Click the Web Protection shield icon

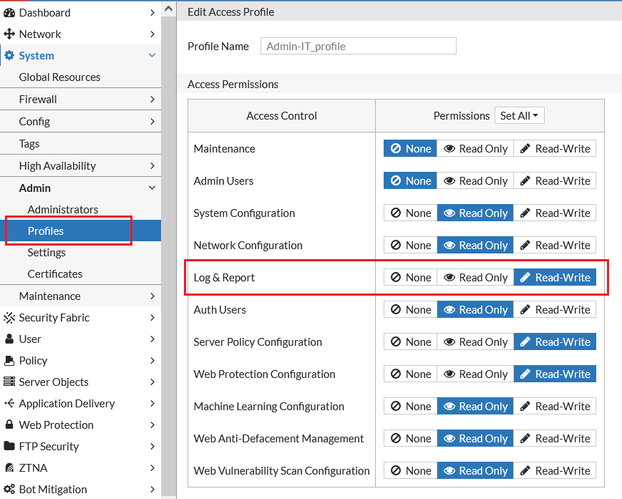9,425
